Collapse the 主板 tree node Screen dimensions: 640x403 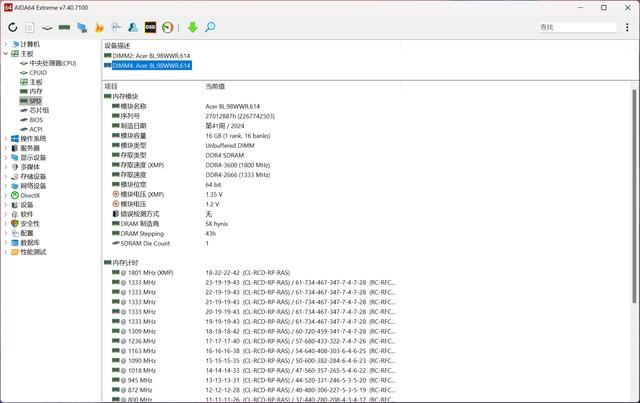[x=5, y=54]
